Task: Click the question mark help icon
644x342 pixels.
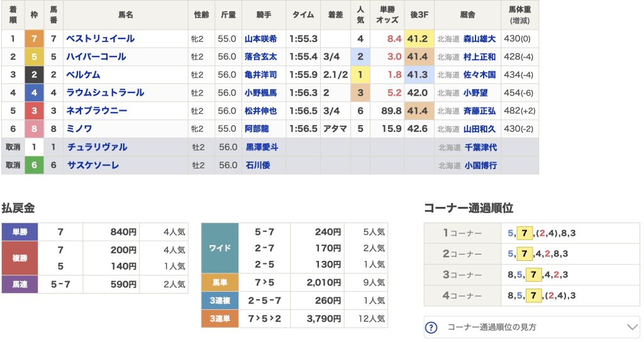Action: [431, 328]
